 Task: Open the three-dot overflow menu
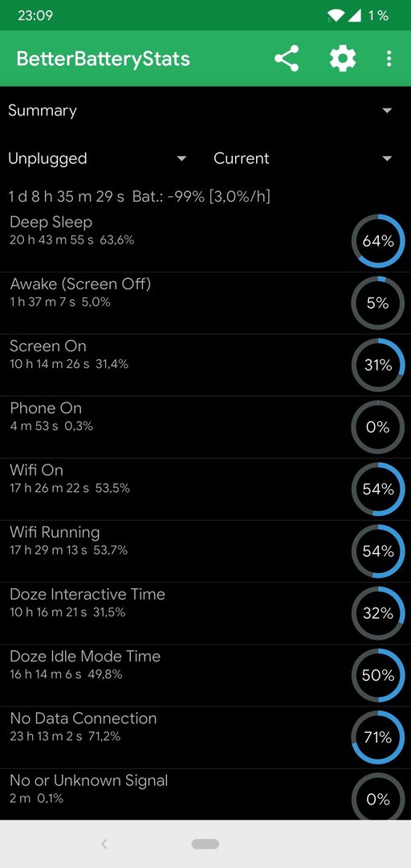coord(389,58)
